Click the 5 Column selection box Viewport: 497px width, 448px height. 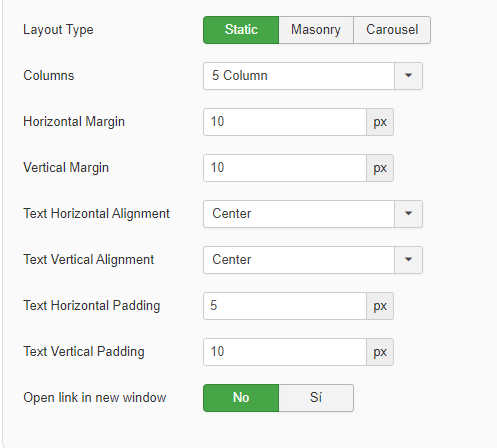(x=299, y=76)
